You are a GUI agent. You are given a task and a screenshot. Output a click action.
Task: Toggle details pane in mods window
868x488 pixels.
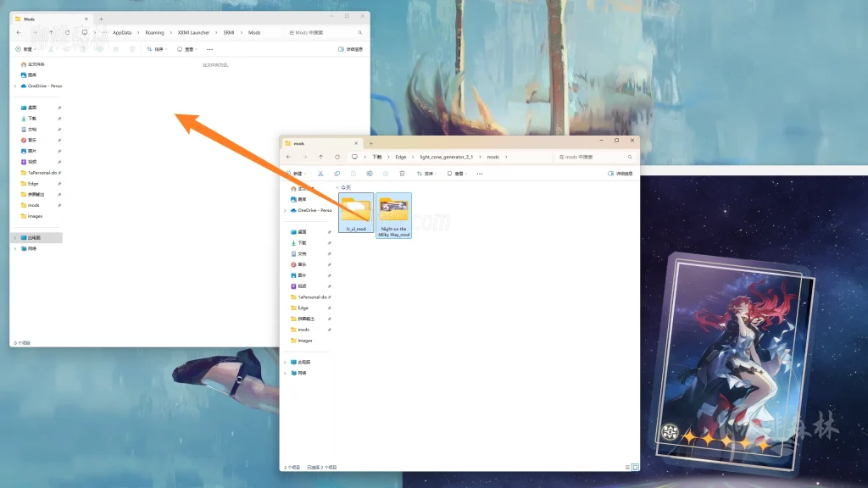(620, 174)
